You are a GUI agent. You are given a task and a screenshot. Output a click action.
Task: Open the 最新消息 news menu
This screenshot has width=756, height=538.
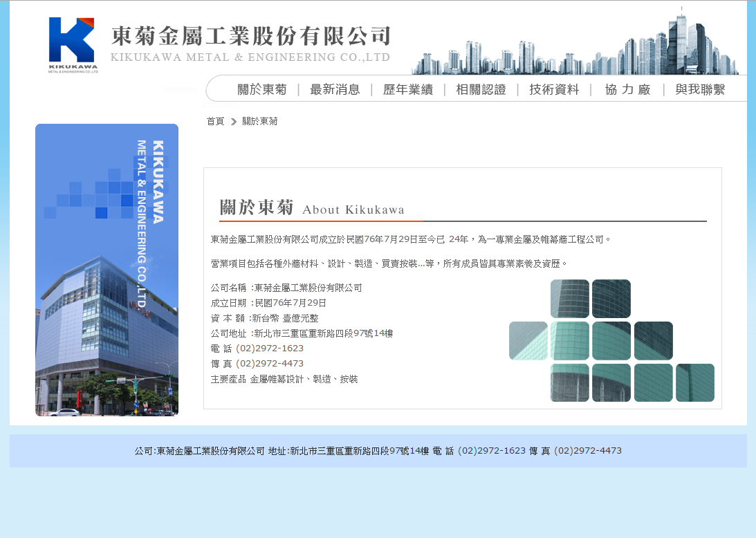tap(335, 89)
